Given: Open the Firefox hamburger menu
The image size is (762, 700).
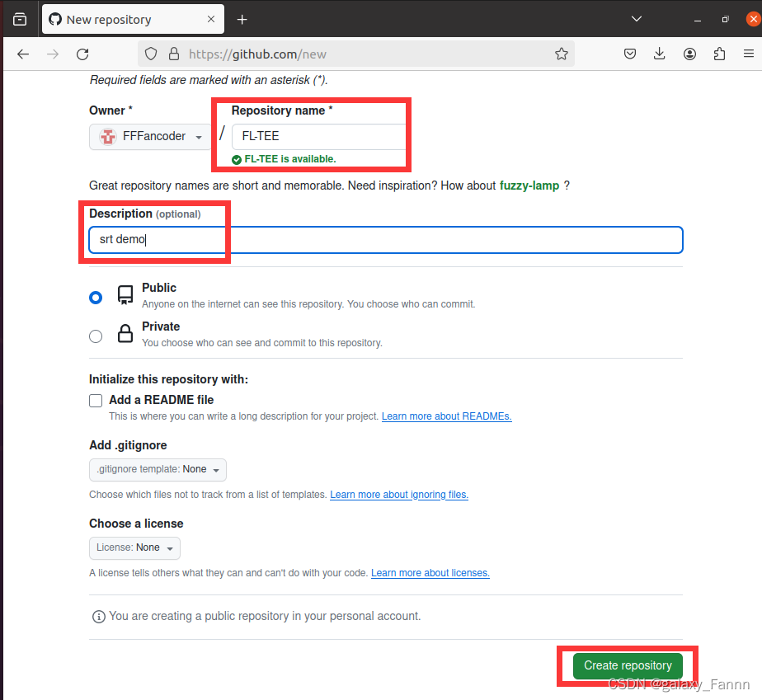Looking at the screenshot, I should point(749,54).
